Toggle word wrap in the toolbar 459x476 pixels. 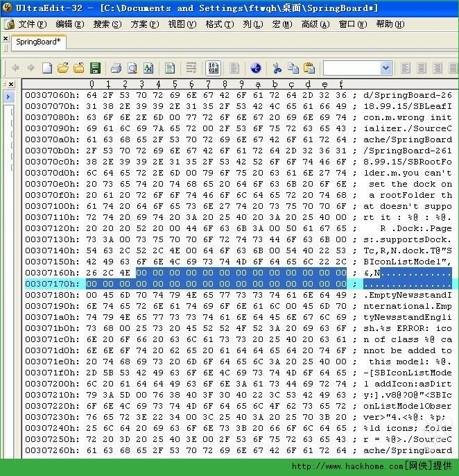pos(191,68)
